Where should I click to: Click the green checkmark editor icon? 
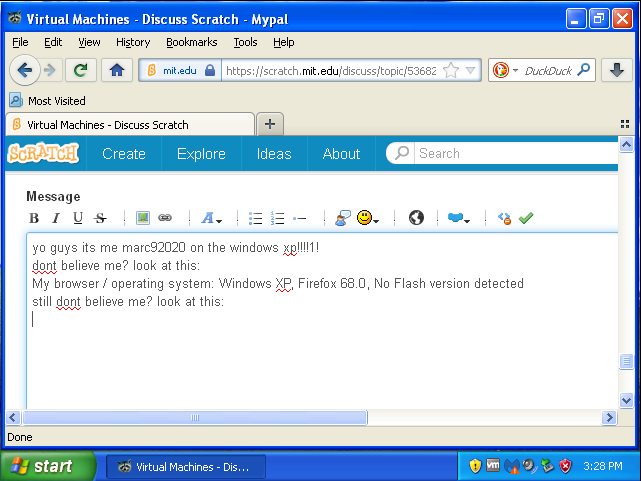point(526,218)
